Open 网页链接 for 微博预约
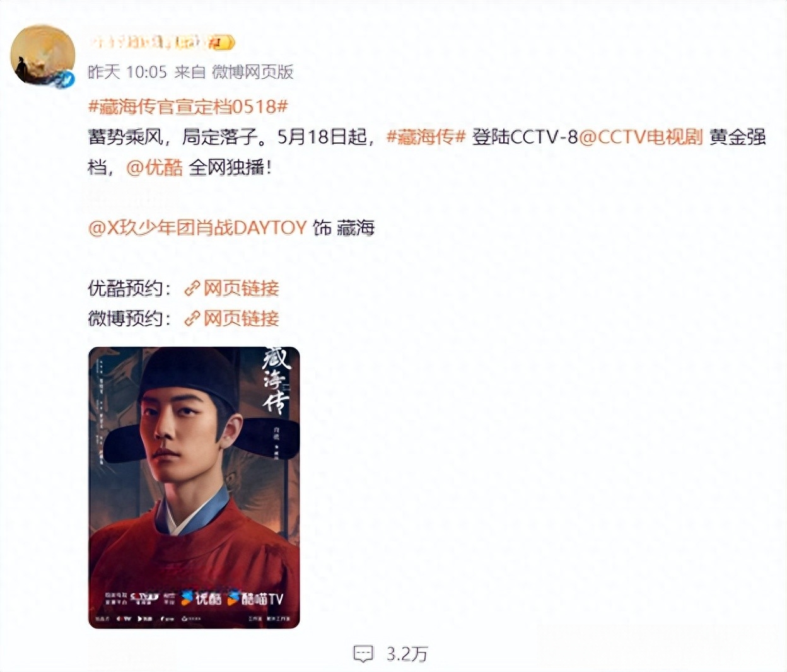Viewport: 787px width, 672px height. point(241,319)
